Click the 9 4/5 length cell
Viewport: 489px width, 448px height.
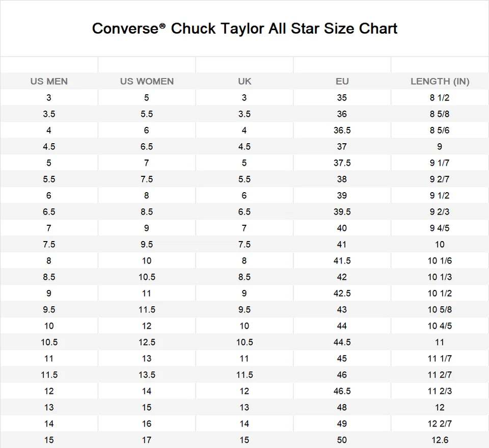click(x=440, y=228)
